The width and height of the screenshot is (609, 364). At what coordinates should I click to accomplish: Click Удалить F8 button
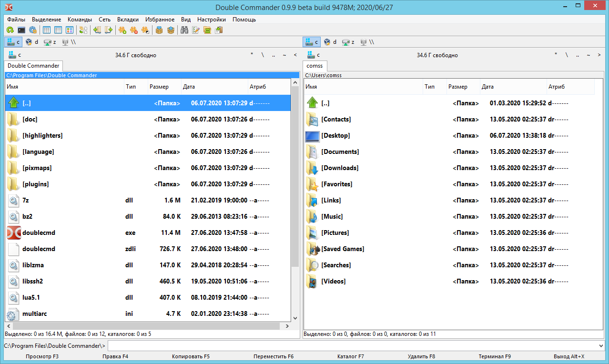click(421, 356)
